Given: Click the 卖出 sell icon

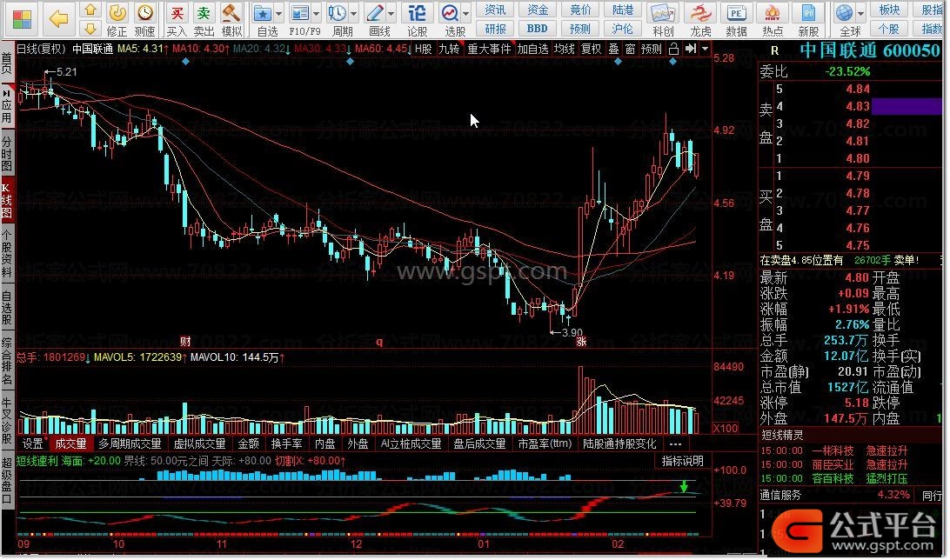Looking at the screenshot, I should point(204,19).
